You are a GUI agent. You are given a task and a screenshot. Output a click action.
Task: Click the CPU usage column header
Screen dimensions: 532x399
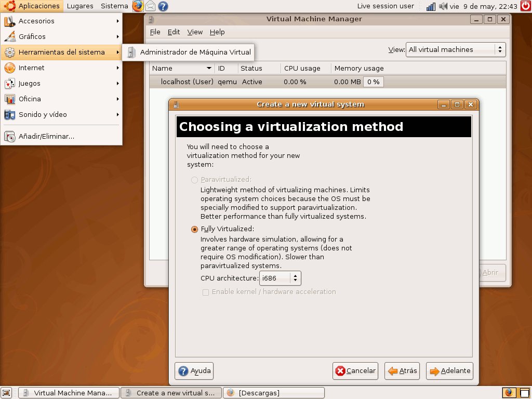tap(306, 68)
